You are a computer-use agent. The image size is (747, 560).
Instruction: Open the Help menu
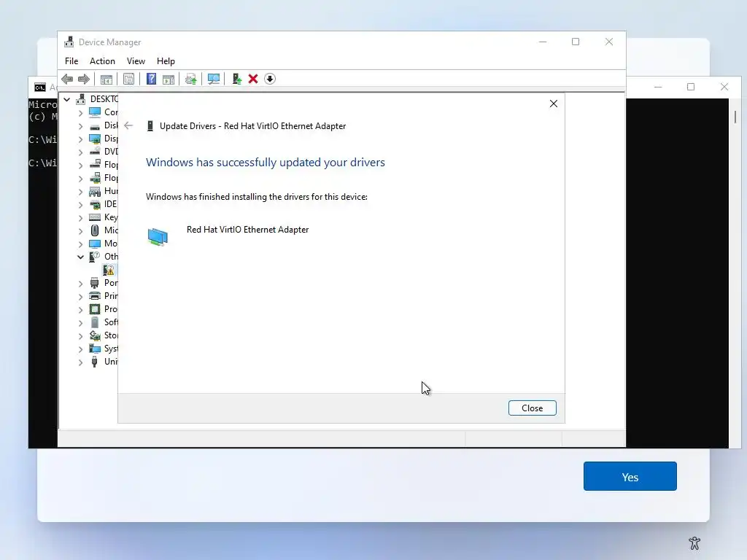pyautogui.click(x=166, y=61)
